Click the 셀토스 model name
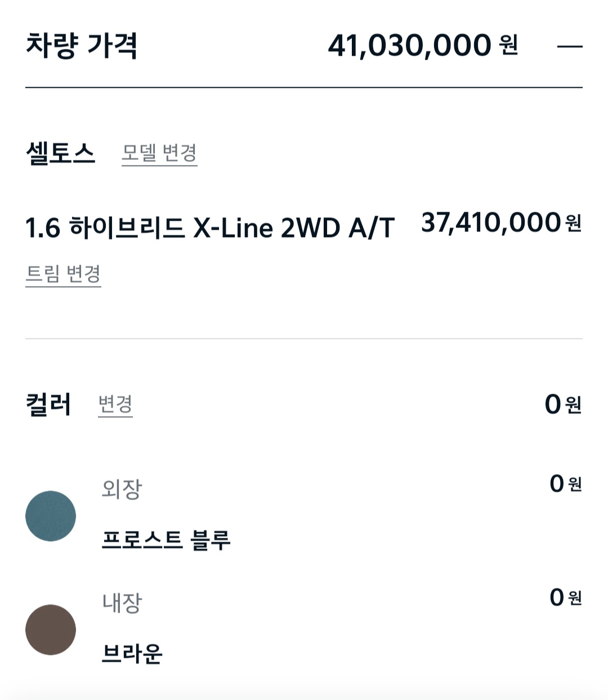This screenshot has height=700, width=608. point(60,153)
